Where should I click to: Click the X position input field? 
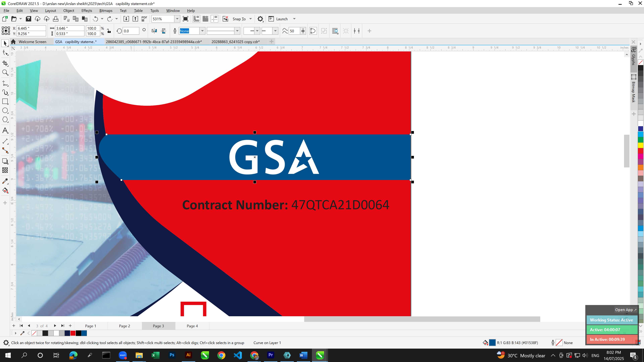(31, 28)
